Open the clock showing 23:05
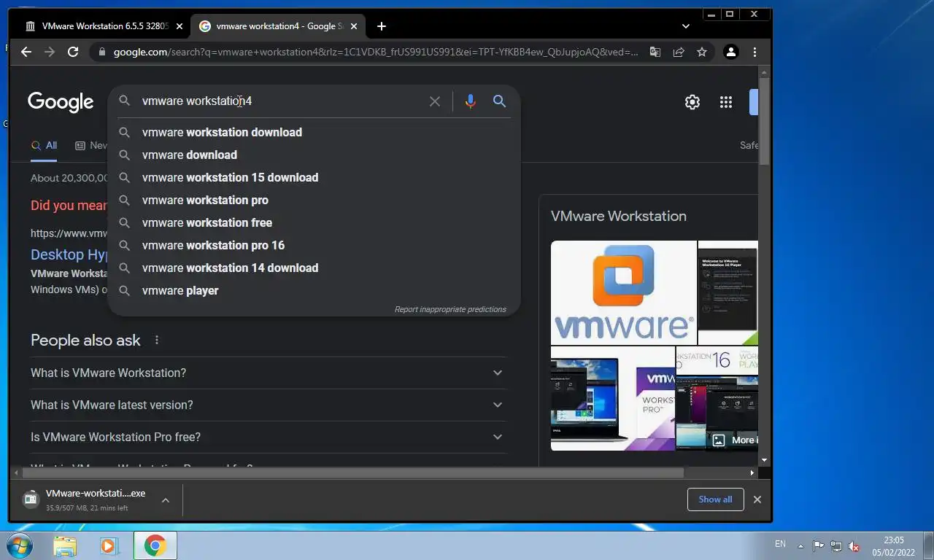 [894, 546]
